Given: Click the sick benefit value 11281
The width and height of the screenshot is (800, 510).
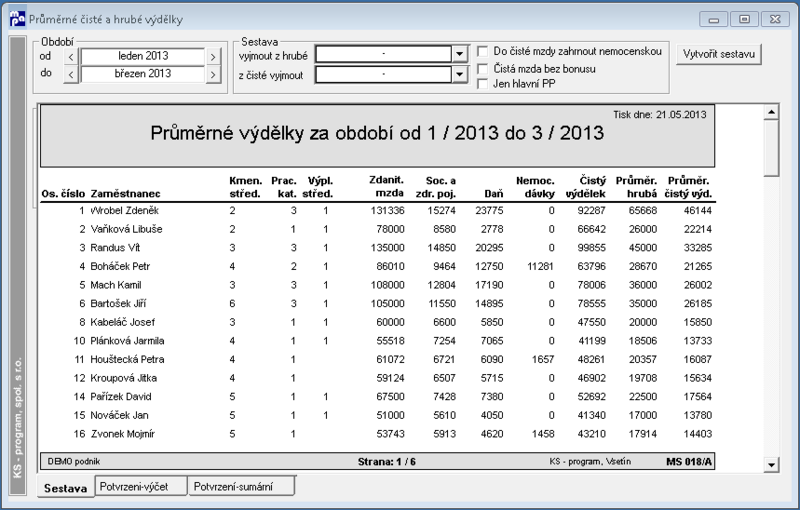Looking at the screenshot, I should click(x=540, y=266).
